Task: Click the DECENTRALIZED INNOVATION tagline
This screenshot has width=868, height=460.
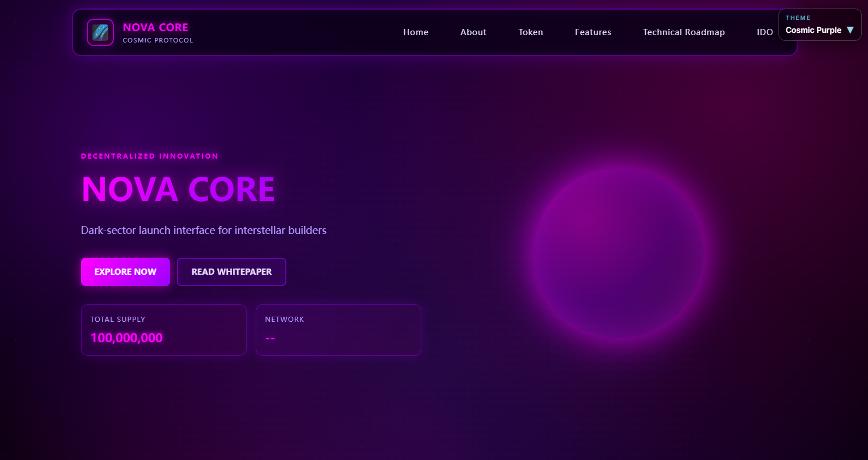Action: tap(150, 156)
